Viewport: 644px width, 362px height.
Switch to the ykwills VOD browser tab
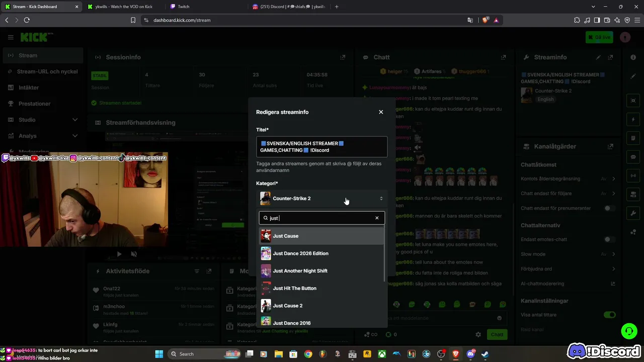coord(123,7)
